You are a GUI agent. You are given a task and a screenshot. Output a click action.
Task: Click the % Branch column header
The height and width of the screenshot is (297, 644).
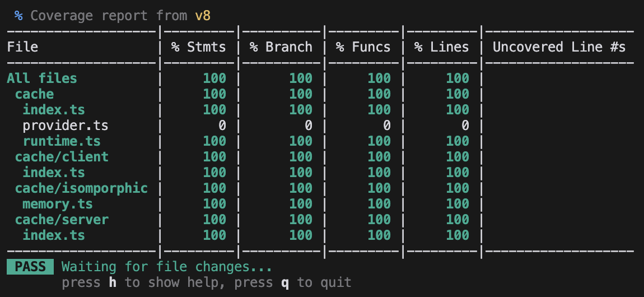[281, 47]
